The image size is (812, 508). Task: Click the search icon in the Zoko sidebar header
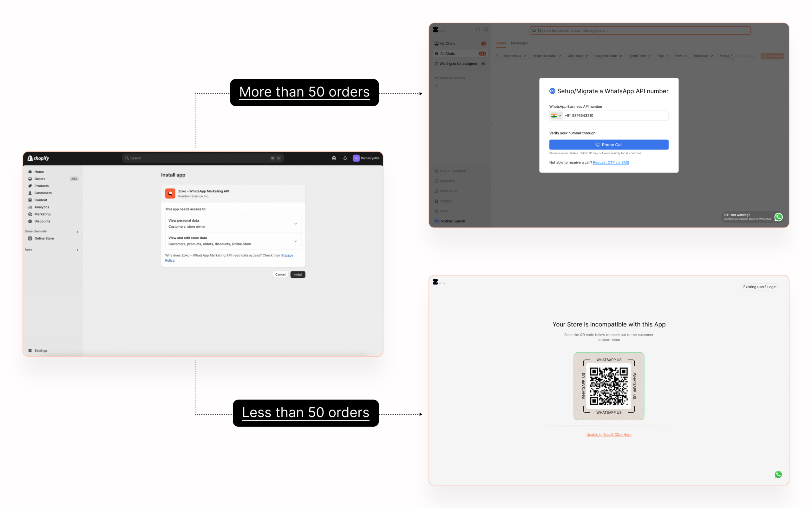478,30
